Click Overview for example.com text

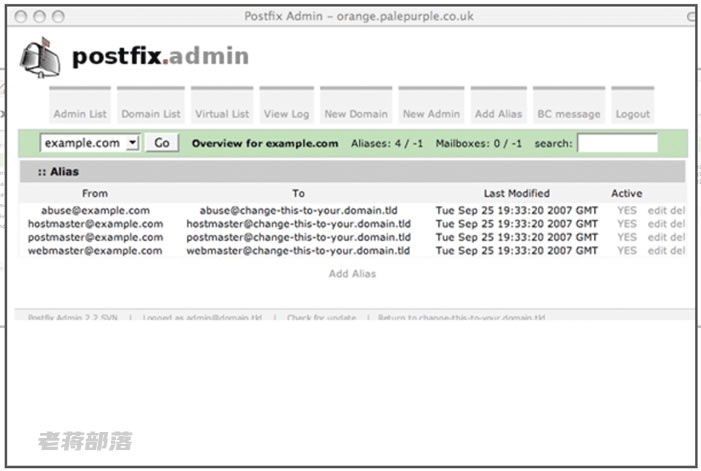click(265, 143)
